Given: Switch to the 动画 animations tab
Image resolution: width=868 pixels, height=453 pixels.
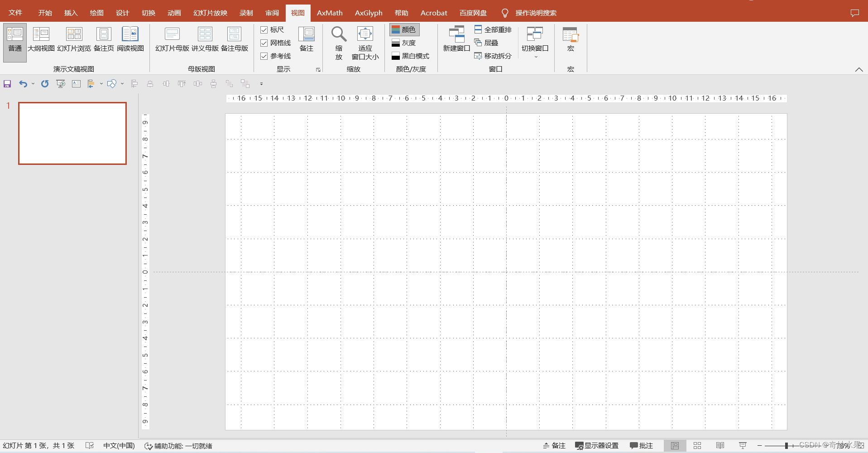Looking at the screenshot, I should coord(174,13).
